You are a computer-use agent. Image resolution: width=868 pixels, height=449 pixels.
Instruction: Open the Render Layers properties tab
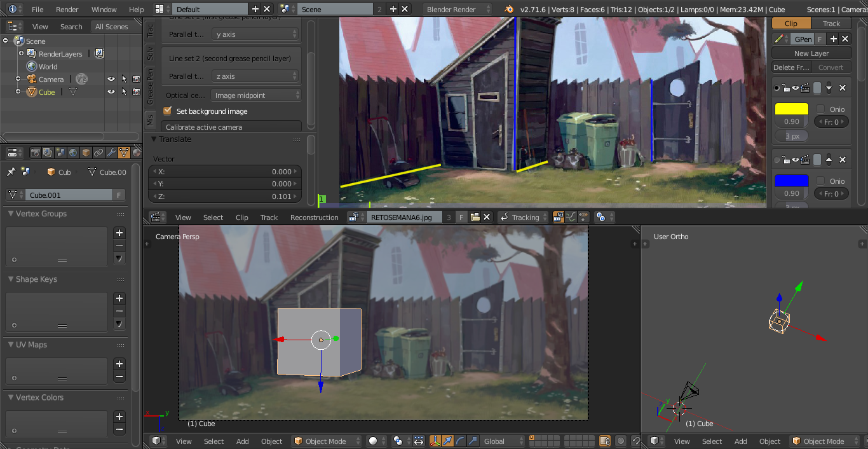48,153
